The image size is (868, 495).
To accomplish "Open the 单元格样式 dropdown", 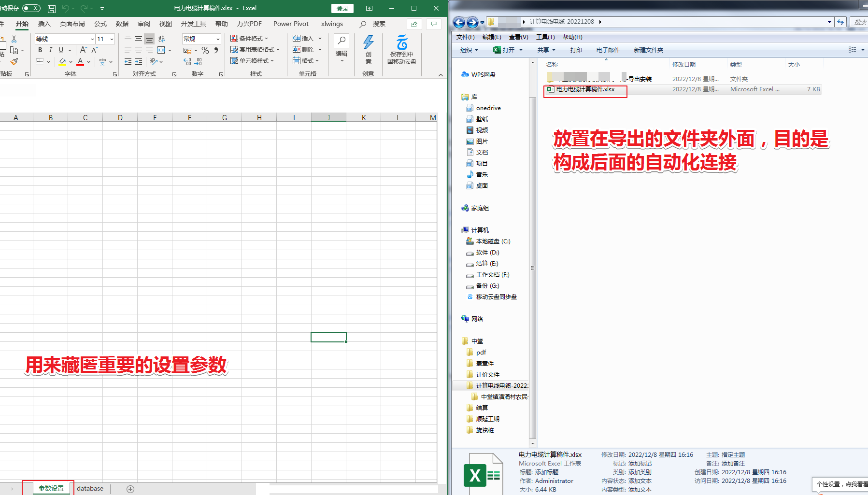I will [x=252, y=61].
